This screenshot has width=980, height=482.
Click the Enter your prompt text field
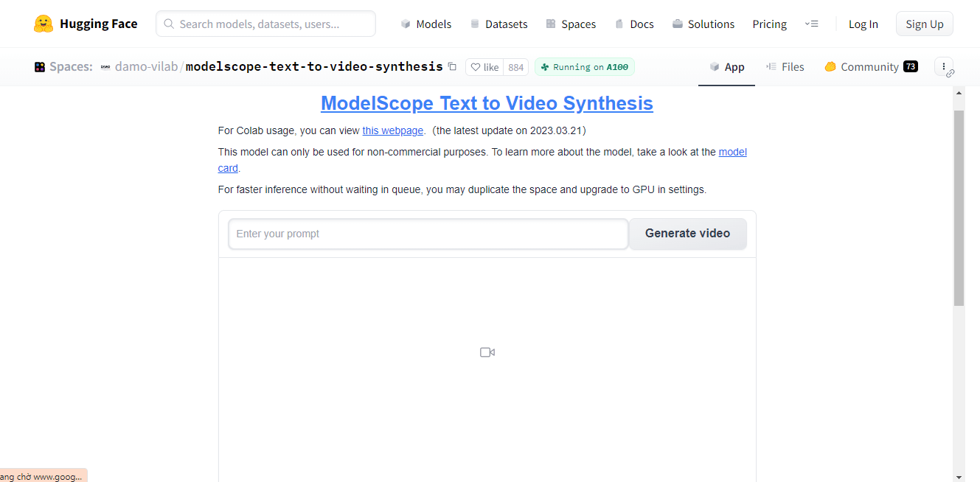(428, 234)
